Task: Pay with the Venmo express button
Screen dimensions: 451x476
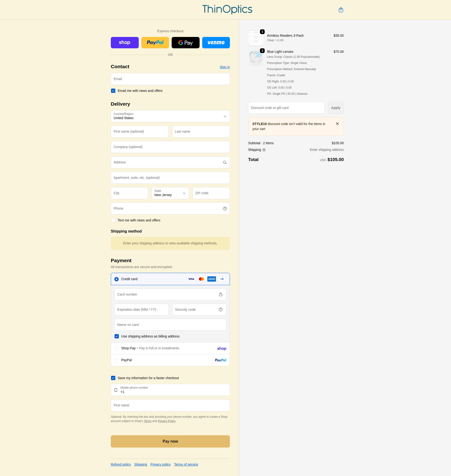Action: [216, 43]
